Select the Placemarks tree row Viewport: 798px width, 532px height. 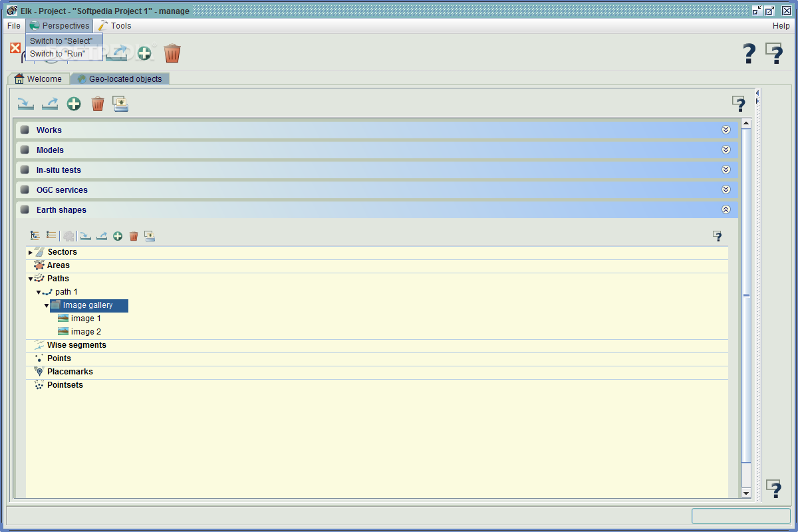pos(377,372)
